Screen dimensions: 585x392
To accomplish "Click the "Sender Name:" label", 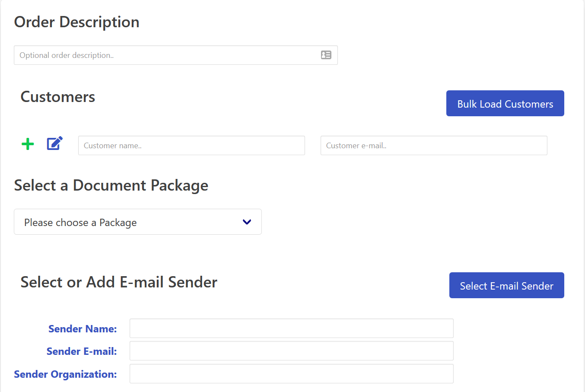I will click(x=83, y=329).
